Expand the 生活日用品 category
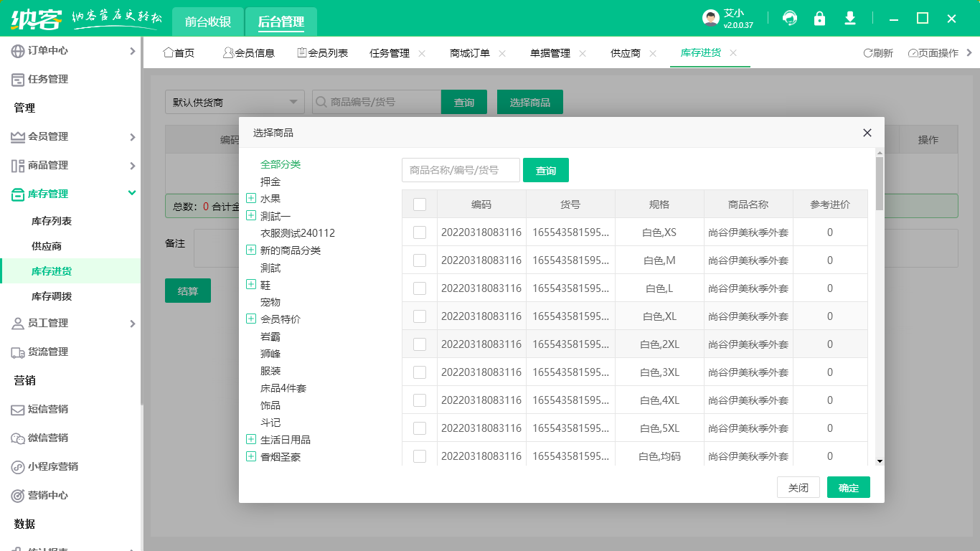 (251, 439)
